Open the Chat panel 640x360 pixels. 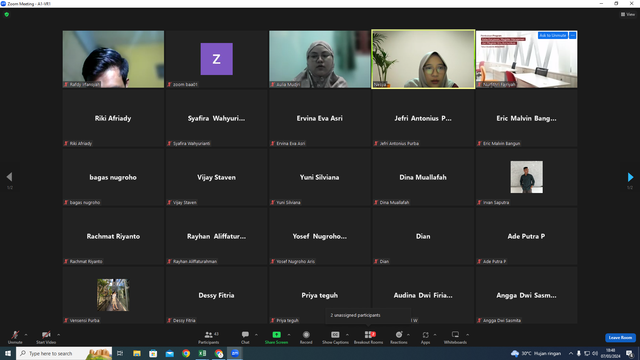pos(245,337)
